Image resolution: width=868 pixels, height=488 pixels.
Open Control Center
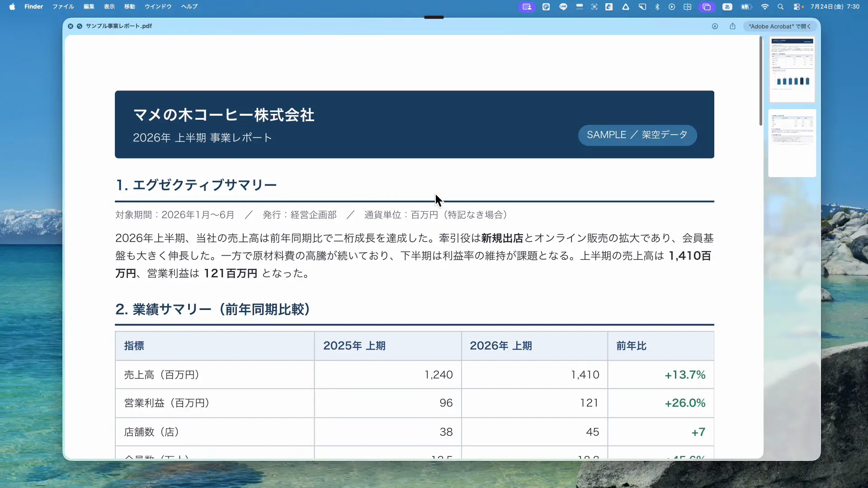(797, 7)
